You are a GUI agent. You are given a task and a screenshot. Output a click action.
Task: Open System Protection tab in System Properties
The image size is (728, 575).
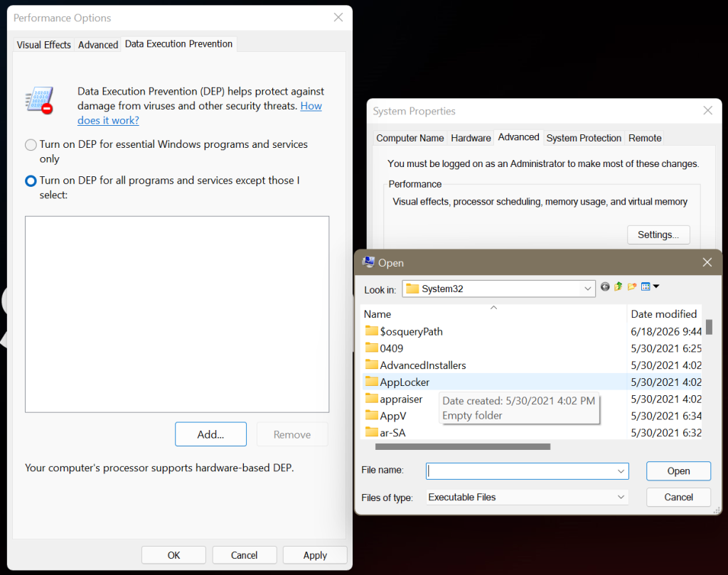[584, 139]
